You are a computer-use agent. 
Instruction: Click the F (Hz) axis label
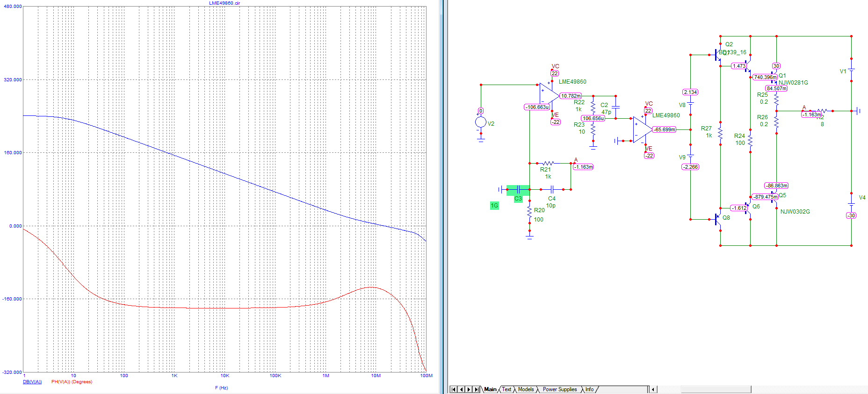[221, 388]
